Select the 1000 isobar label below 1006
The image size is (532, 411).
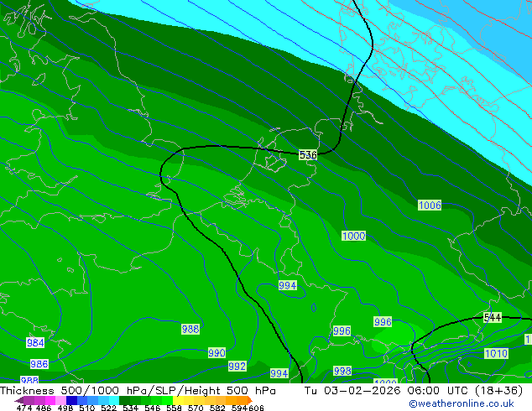353,236
